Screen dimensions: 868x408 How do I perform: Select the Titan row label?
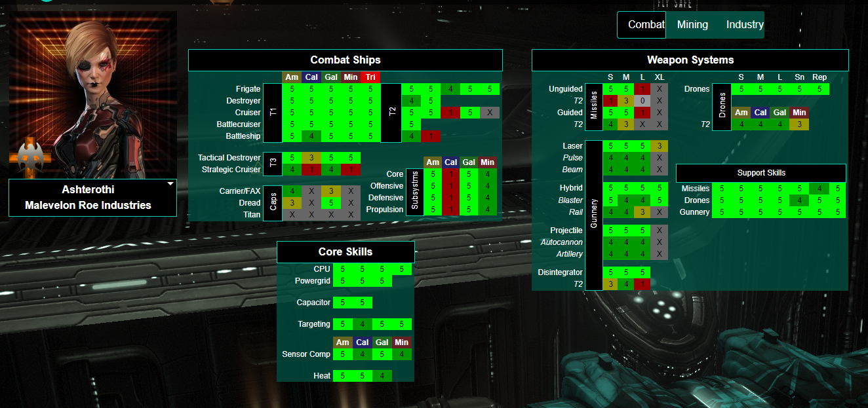pos(251,215)
